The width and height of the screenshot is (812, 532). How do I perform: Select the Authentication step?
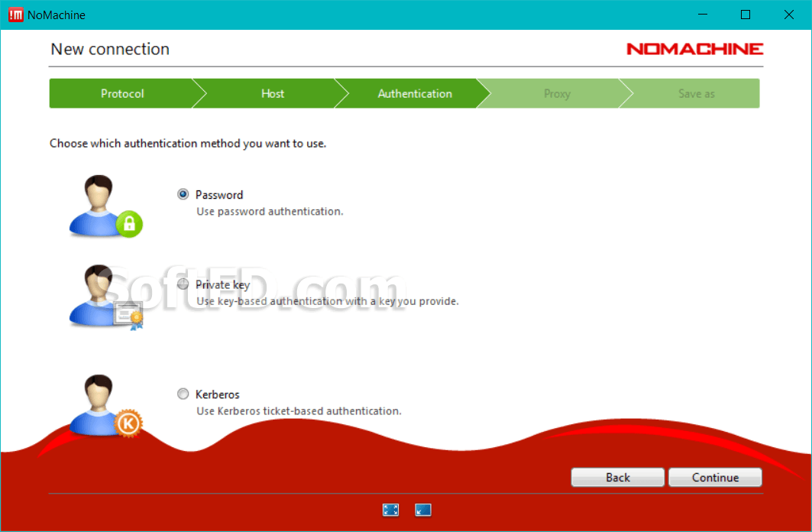point(415,93)
